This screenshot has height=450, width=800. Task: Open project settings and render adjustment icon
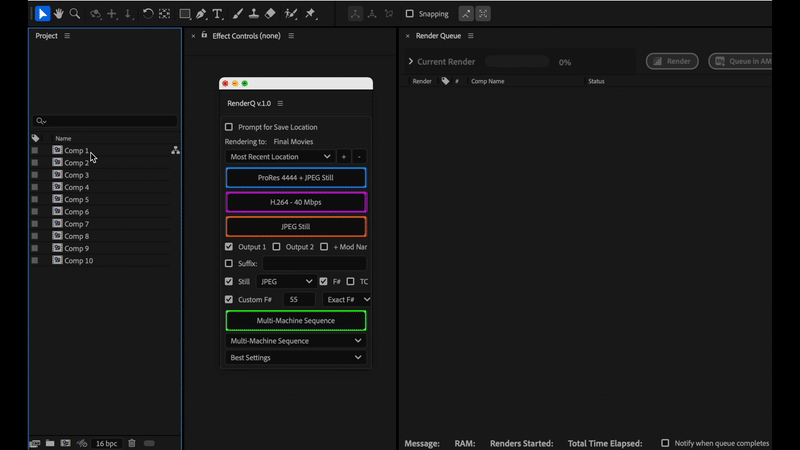pos(82,443)
